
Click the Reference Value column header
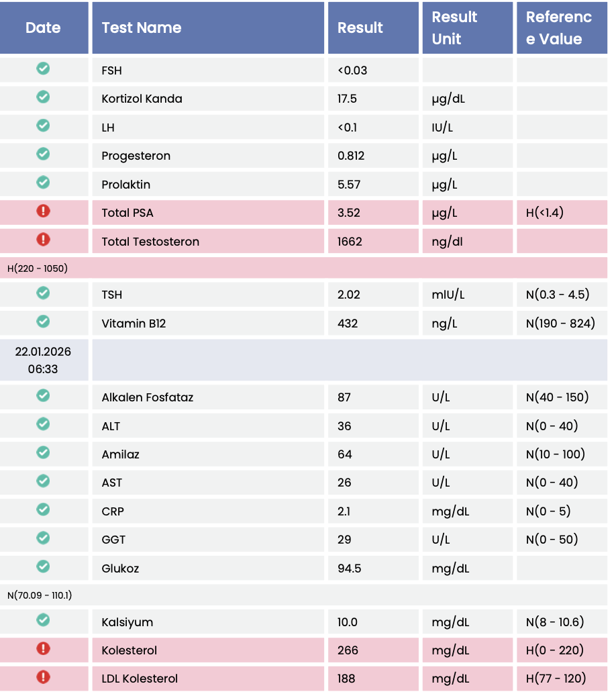(559, 28)
